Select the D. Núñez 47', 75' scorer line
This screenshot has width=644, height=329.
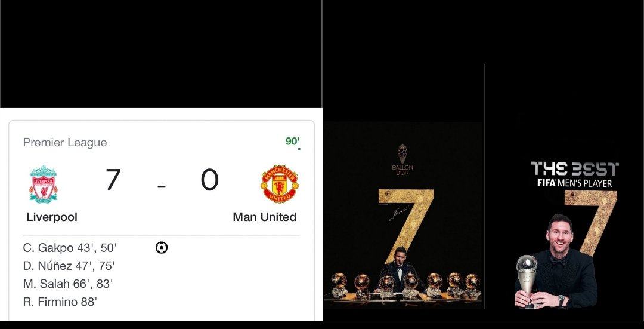point(69,266)
